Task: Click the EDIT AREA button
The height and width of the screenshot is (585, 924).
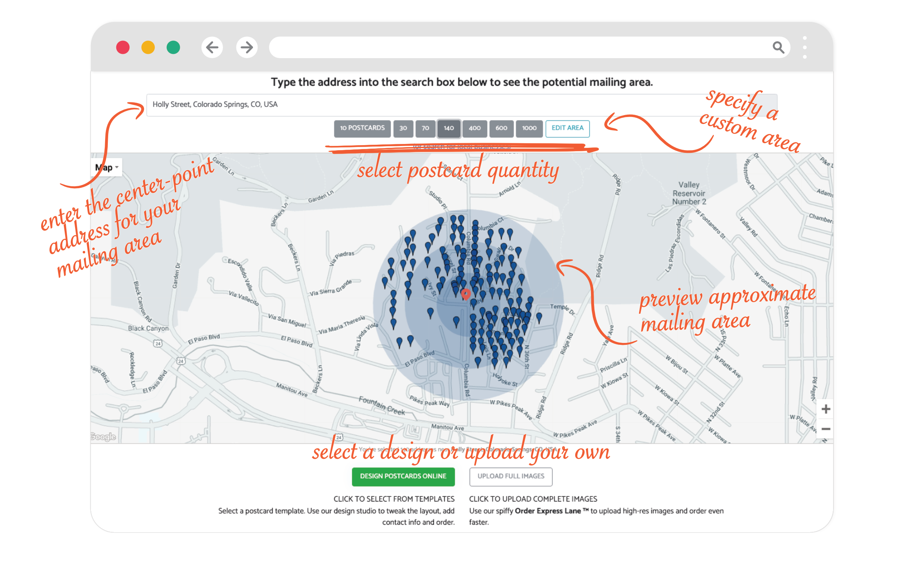Action: (567, 128)
